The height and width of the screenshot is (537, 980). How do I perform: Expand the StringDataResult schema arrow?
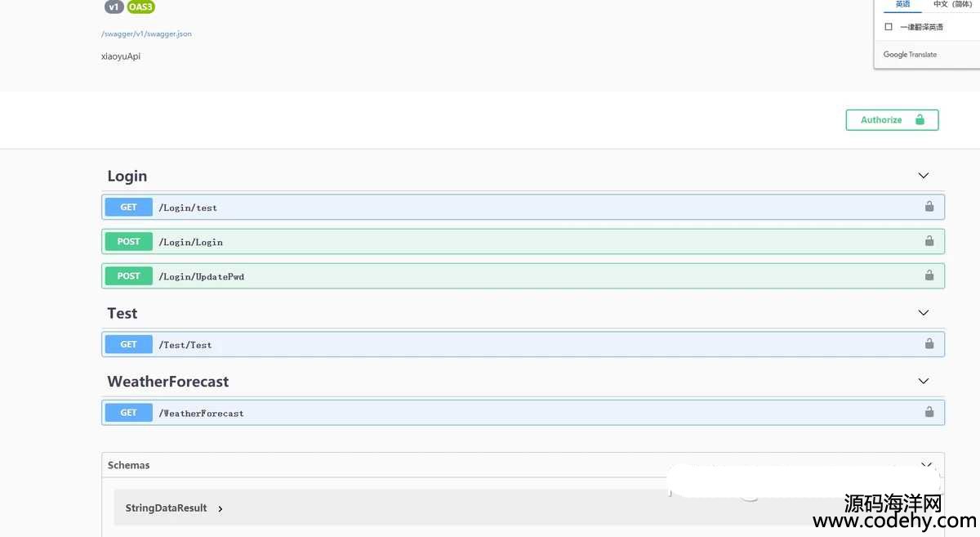tap(220, 508)
